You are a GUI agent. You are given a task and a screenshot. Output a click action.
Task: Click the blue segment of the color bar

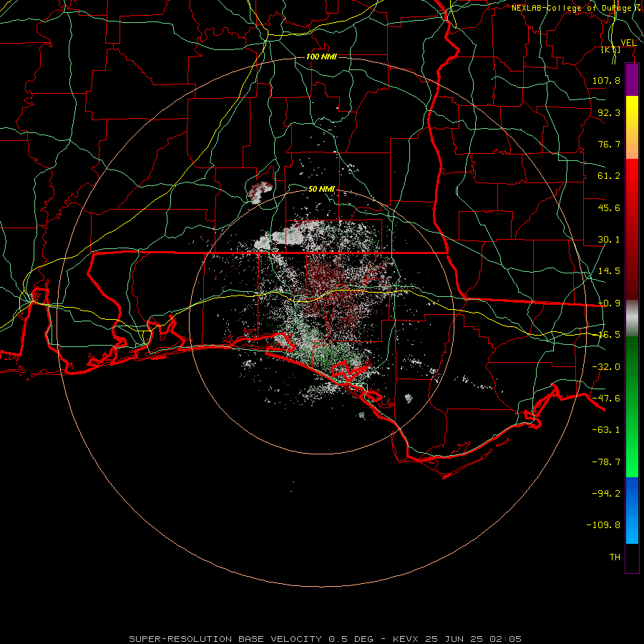[x=632, y=510]
